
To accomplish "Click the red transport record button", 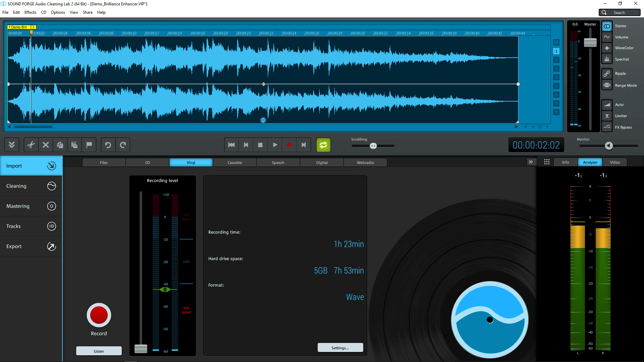I will (x=289, y=145).
